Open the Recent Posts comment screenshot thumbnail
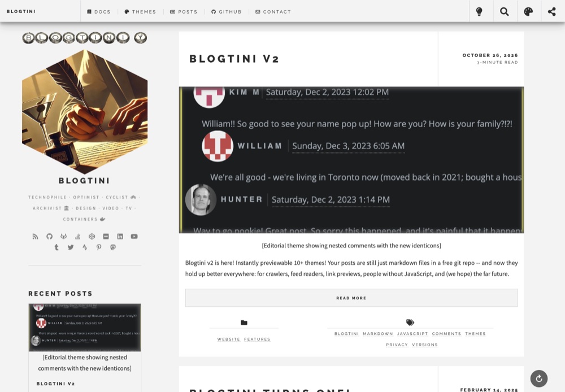 point(85,328)
